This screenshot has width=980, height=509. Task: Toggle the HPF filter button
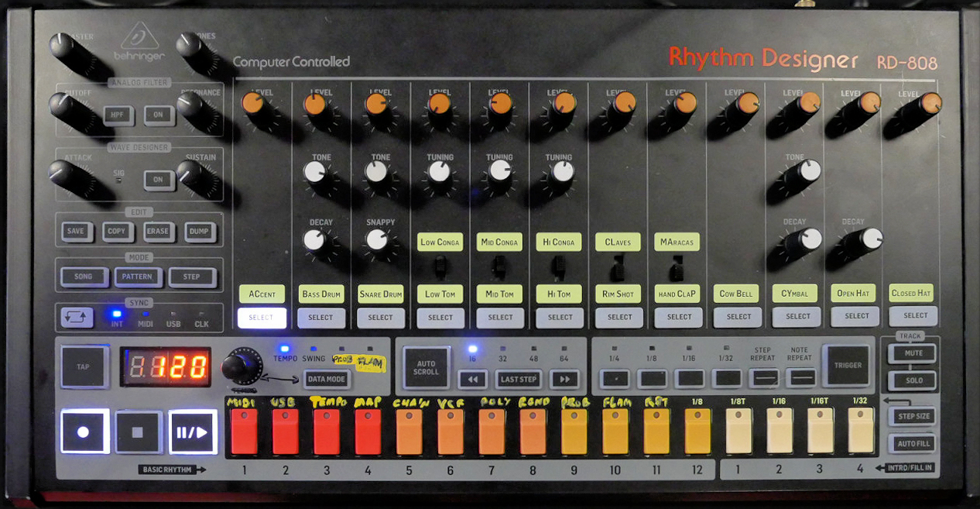tap(119, 115)
